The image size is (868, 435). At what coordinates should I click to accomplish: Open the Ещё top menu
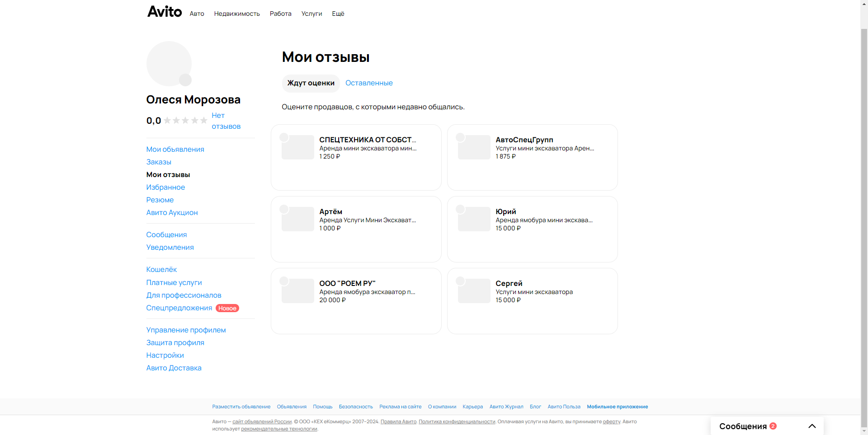tap(338, 14)
